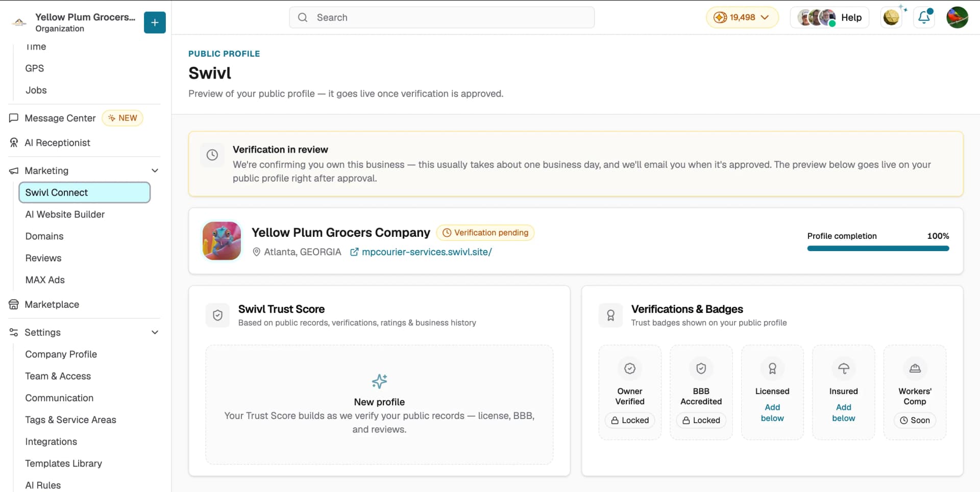The image size is (980, 492).
Task: Go to AI Receptionist
Action: [x=57, y=143]
